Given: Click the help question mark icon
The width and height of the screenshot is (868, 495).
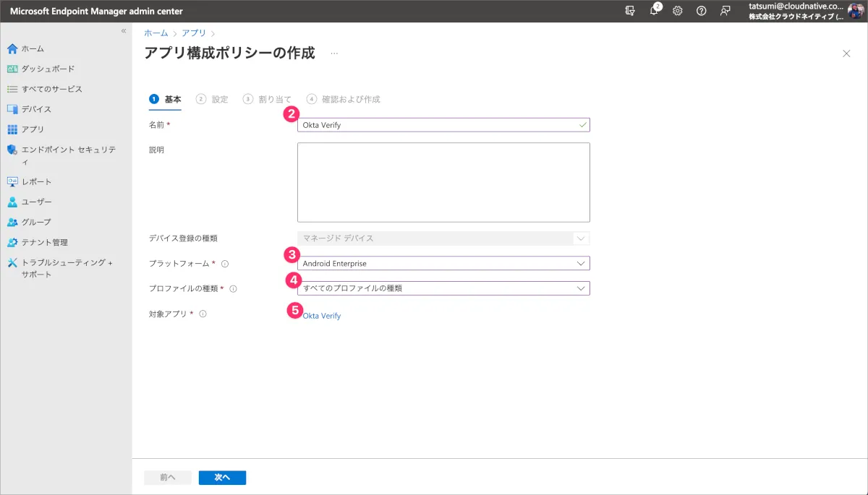Looking at the screenshot, I should pyautogui.click(x=701, y=11).
